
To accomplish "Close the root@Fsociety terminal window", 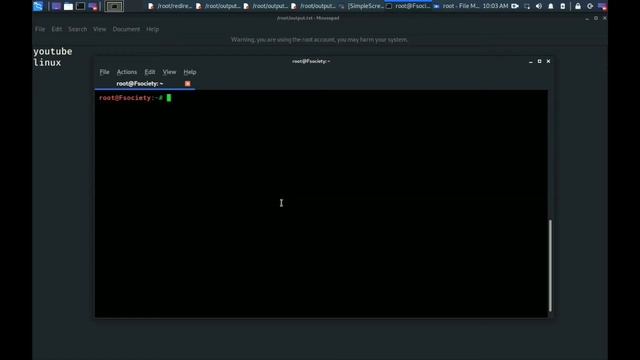I will [549, 61].
